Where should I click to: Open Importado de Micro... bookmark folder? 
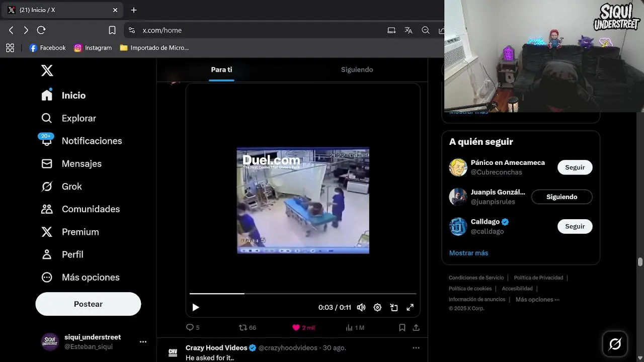point(154,48)
